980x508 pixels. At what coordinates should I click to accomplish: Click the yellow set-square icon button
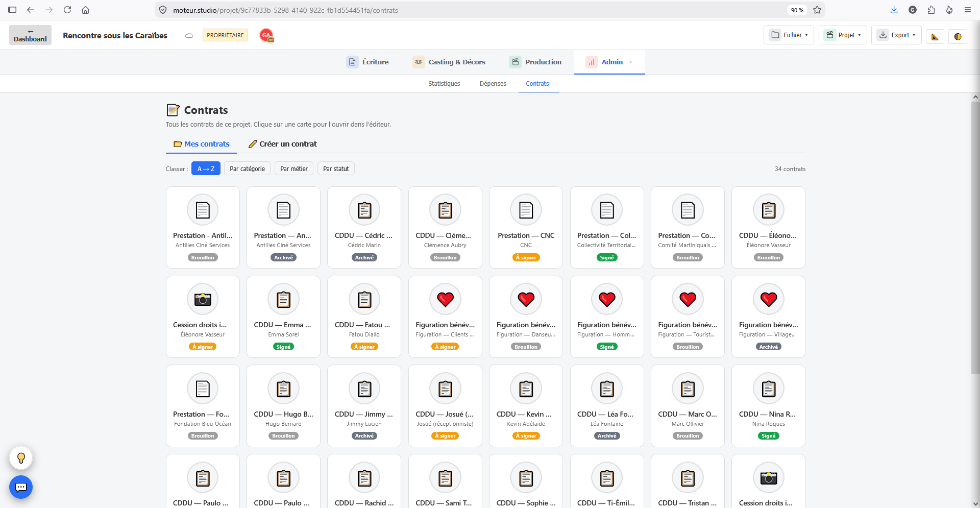(935, 36)
